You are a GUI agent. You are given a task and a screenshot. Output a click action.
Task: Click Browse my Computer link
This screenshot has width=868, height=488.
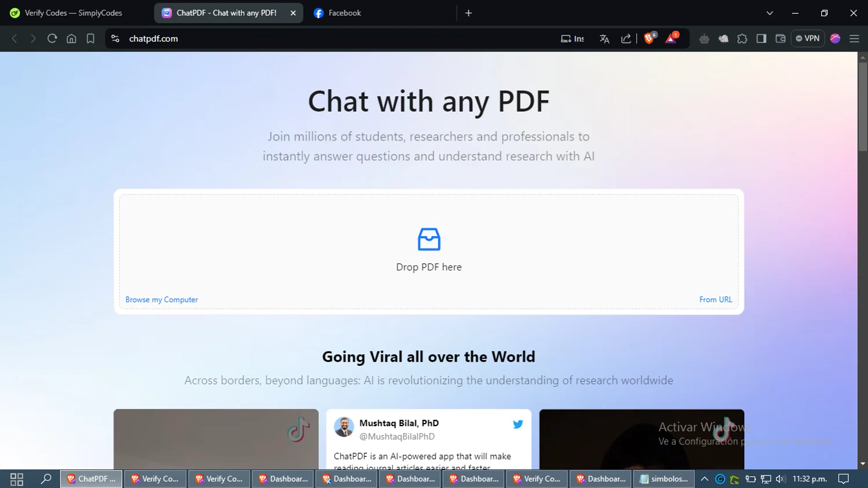click(161, 299)
